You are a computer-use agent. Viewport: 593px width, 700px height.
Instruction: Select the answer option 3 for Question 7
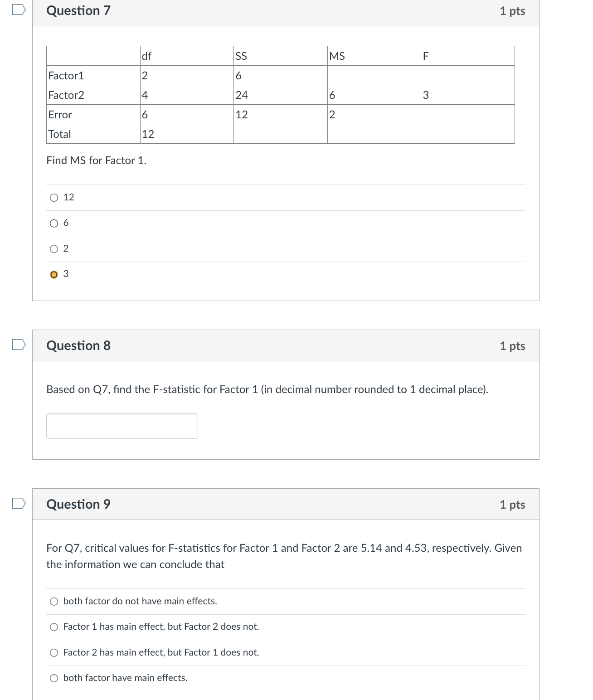53,273
